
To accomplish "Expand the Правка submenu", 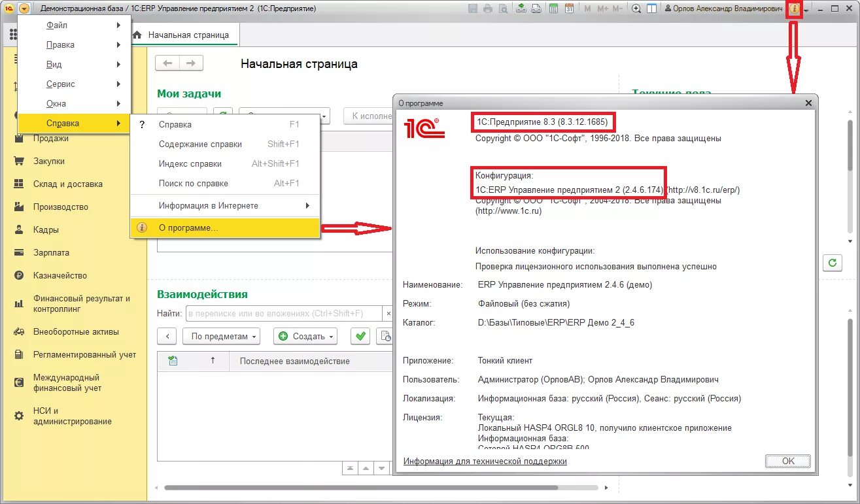I will coord(75,45).
